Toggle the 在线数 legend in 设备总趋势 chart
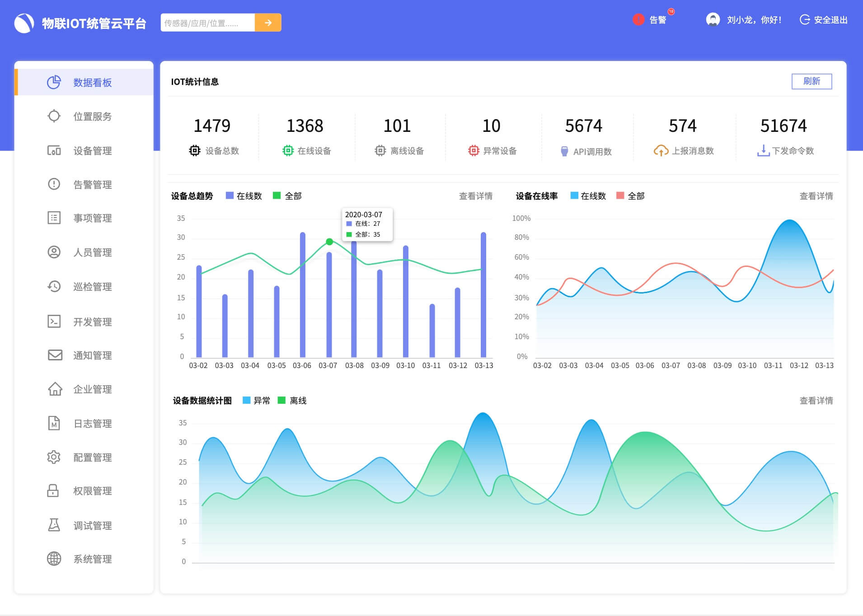863x616 pixels. click(242, 196)
